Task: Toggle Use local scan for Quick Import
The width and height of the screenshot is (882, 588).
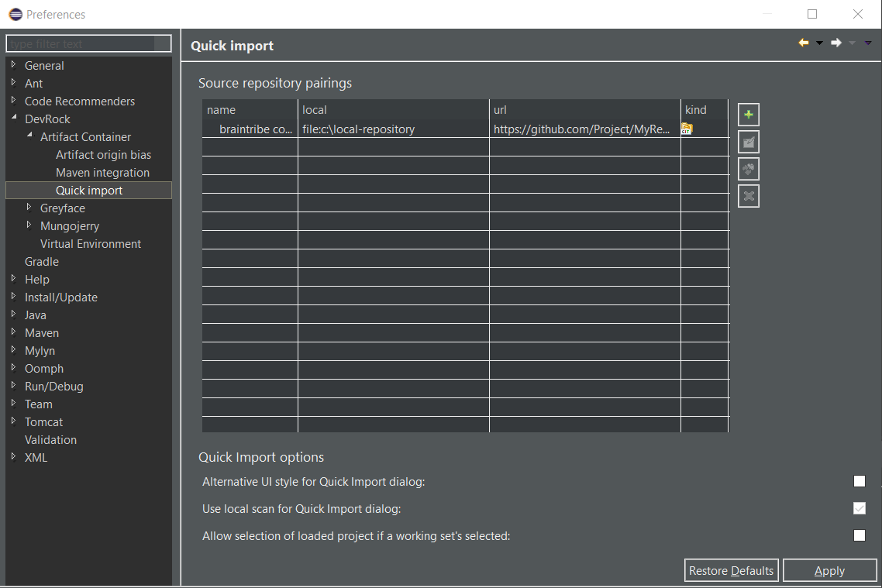Action: pyautogui.click(x=859, y=508)
